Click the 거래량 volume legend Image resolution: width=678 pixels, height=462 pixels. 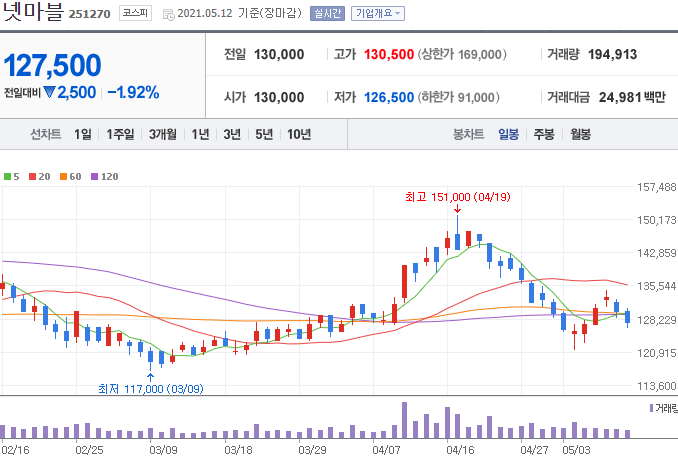tap(665, 408)
